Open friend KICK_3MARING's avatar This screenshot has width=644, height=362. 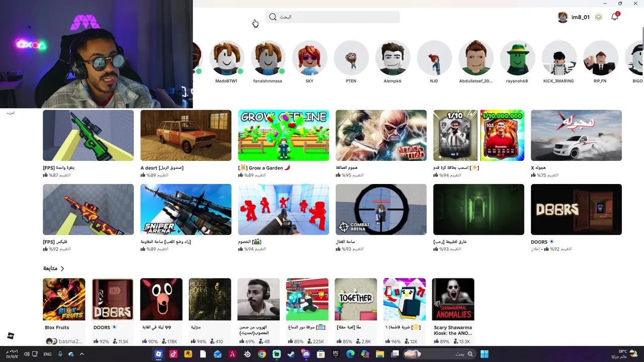pos(558,58)
